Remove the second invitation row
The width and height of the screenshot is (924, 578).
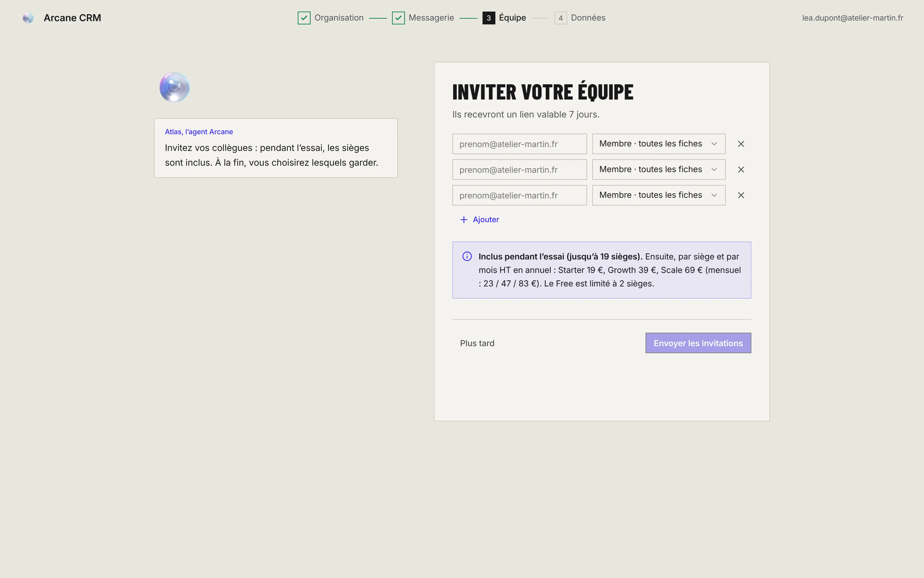[741, 169]
